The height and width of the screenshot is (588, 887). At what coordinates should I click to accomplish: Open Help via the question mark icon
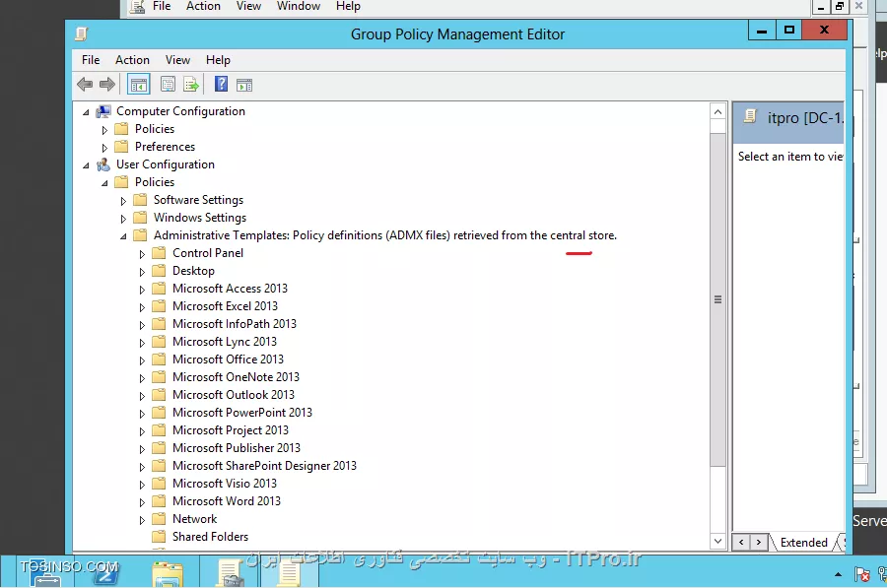[221, 85]
